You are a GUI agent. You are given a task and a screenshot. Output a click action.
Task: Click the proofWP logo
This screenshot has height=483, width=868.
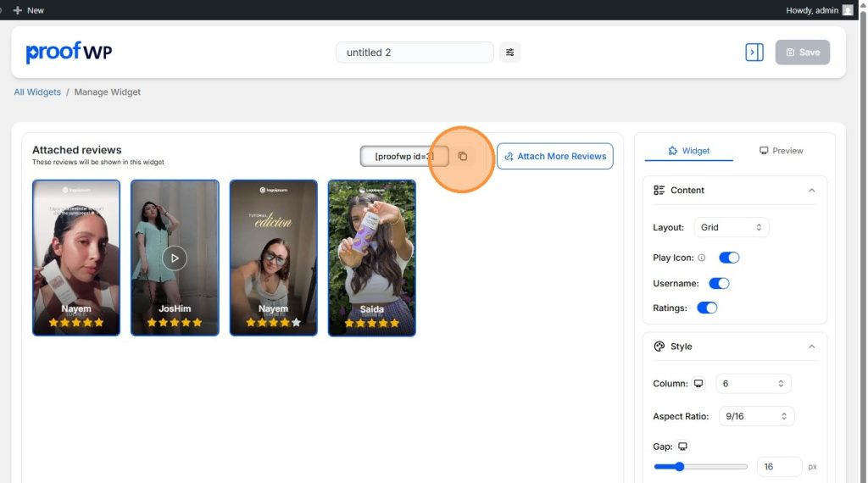(x=69, y=52)
